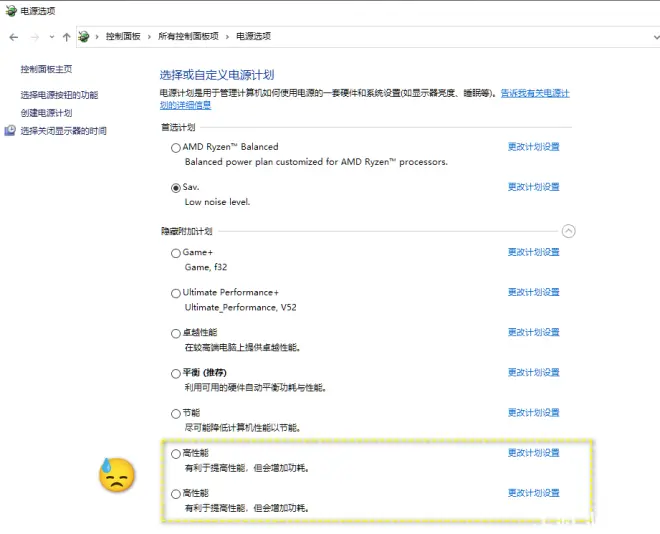Screen dimensions: 660x534
Task: Select the 节能 power plan
Action: pos(176,414)
